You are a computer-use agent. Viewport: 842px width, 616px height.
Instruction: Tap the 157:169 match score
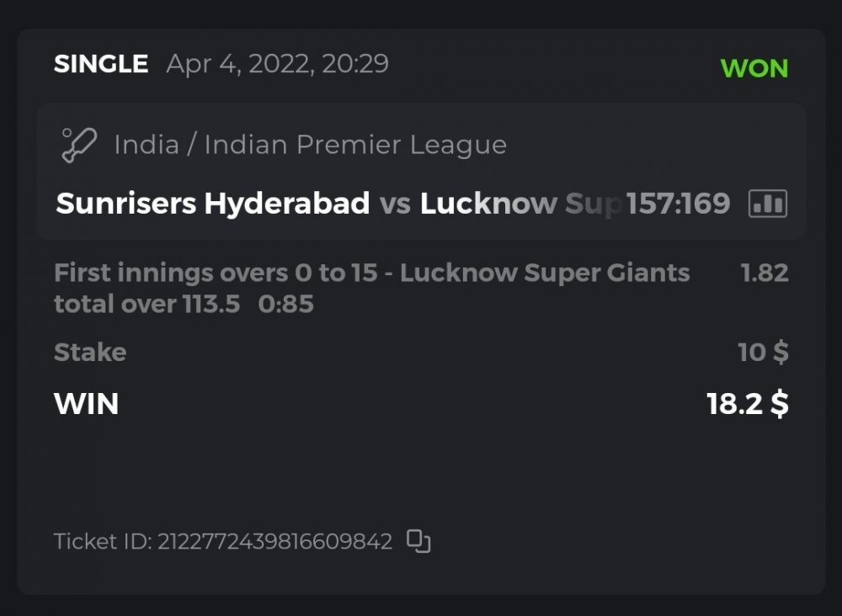(x=678, y=204)
